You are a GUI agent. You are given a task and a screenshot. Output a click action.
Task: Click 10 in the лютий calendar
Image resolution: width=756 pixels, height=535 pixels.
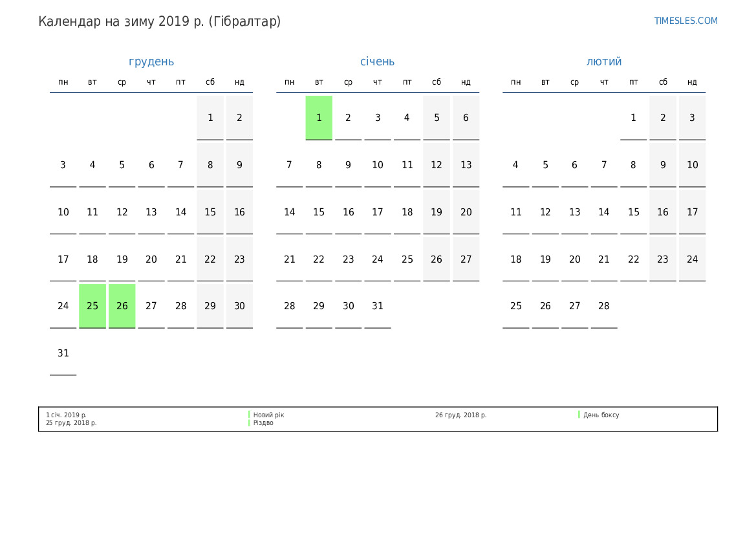693,165
